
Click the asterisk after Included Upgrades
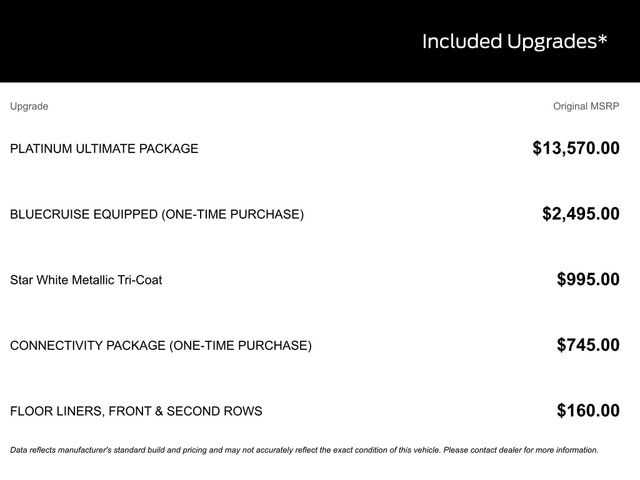601,39
